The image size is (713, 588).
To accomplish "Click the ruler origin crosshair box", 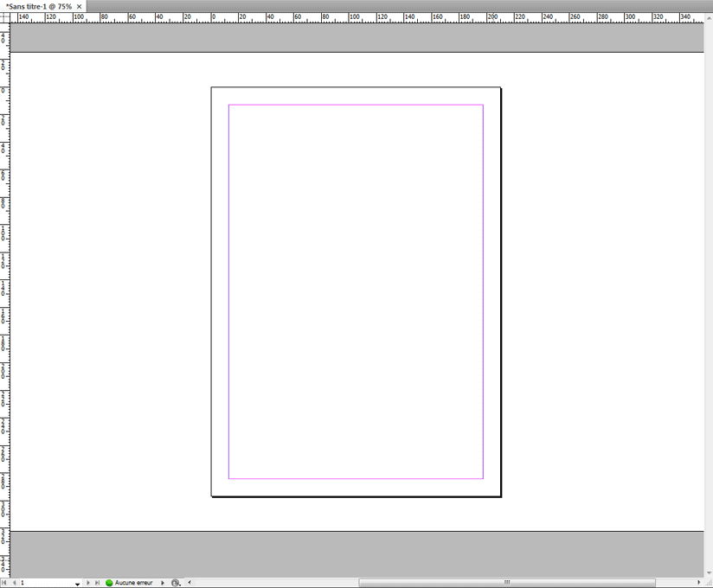I will coord(4,17).
